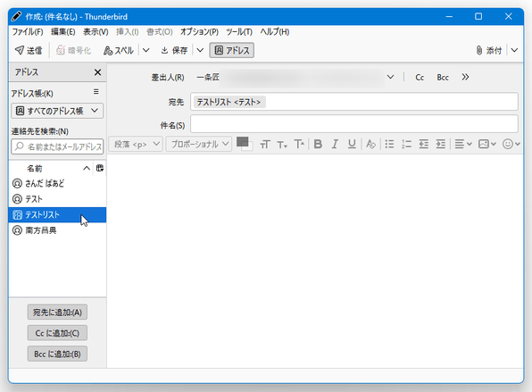Viewport: 532px width, 392px height.
Task: Toggle the アドレス sidebar button in toolbar
Action: coord(232,50)
